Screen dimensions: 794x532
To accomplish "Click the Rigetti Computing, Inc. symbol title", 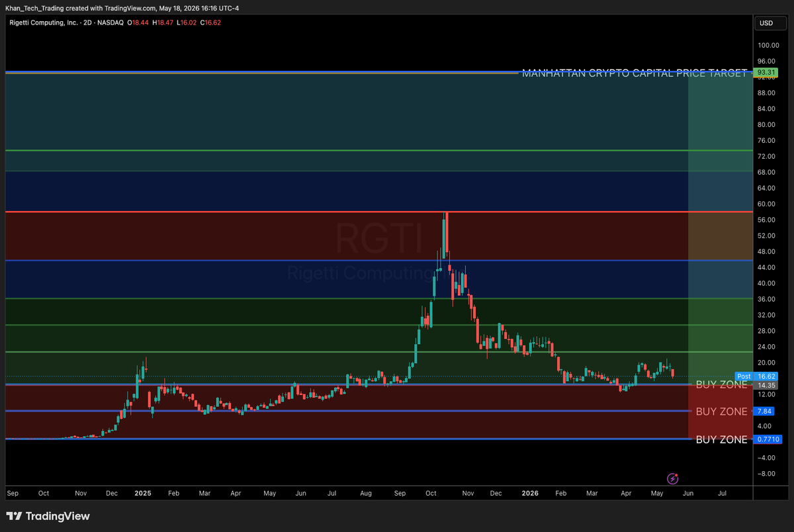I will pyautogui.click(x=44, y=23).
